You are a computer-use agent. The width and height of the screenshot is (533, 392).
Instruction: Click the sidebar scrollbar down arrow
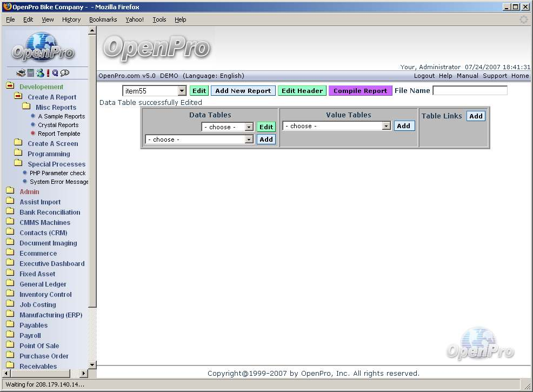click(92, 365)
